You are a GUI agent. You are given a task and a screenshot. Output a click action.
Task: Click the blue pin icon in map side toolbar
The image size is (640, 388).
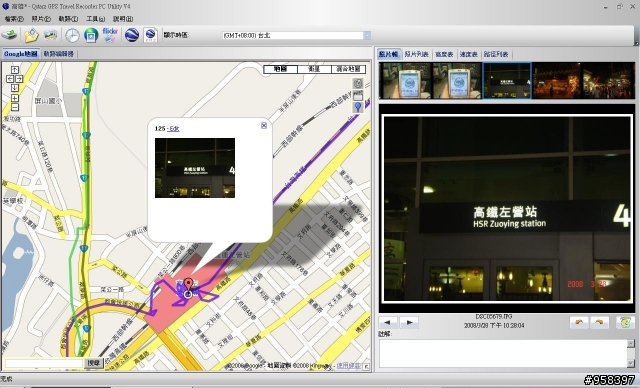(358, 107)
